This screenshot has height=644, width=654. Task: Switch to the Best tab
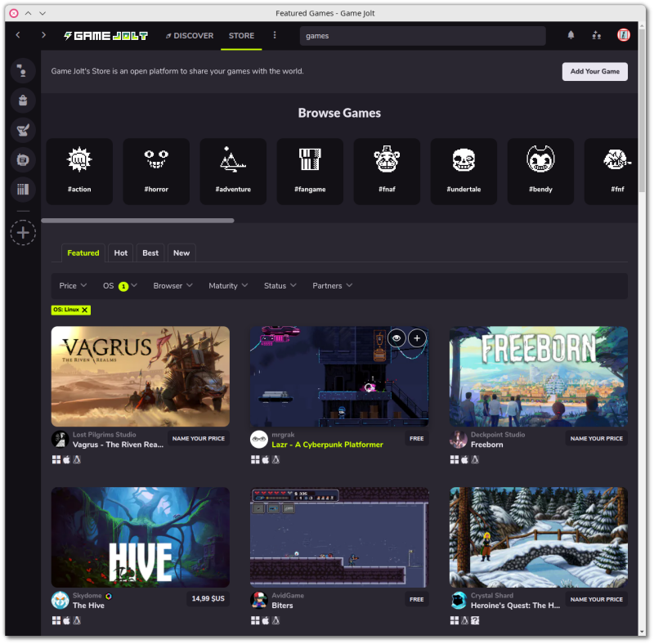click(x=150, y=253)
